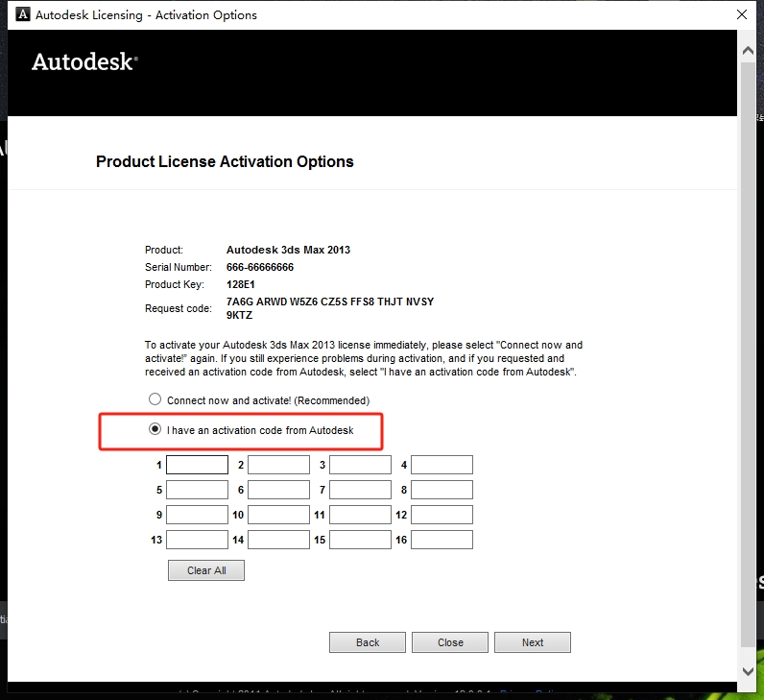Focus activation code field 1
The width and height of the screenshot is (764, 700).
pyautogui.click(x=197, y=465)
